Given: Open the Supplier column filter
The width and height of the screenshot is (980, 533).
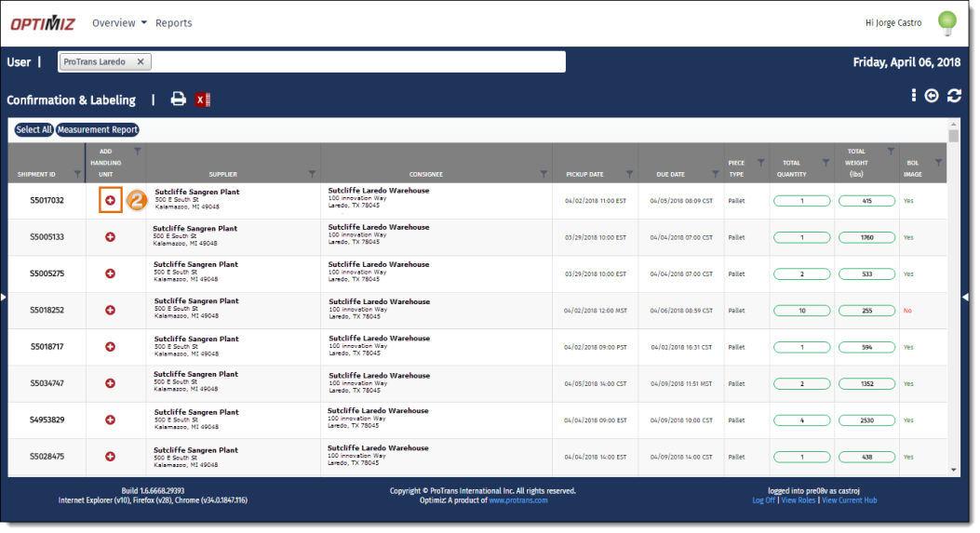Looking at the screenshot, I should (312, 174).
